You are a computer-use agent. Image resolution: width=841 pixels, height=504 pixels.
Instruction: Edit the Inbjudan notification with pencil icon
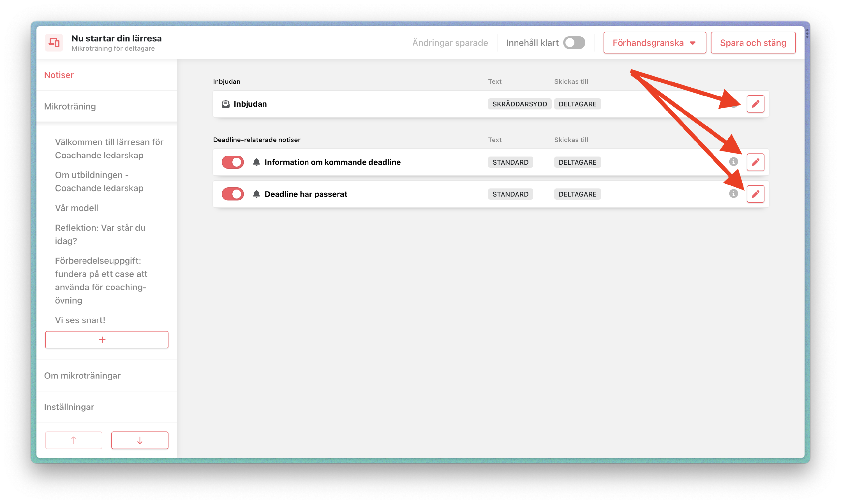(755, 104)
